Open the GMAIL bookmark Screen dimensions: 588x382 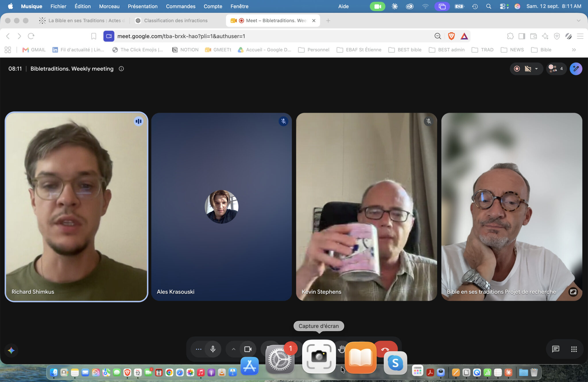[x=34, y=50]
